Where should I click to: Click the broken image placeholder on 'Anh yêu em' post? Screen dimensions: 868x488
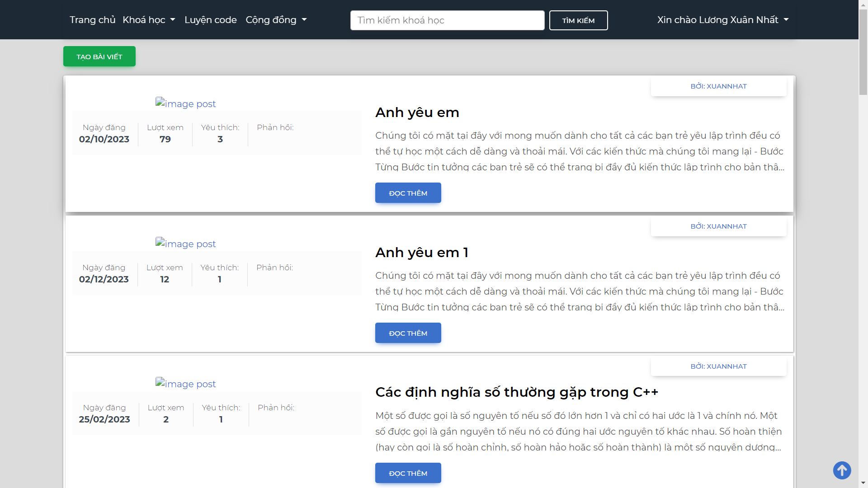tap(185, 103)
